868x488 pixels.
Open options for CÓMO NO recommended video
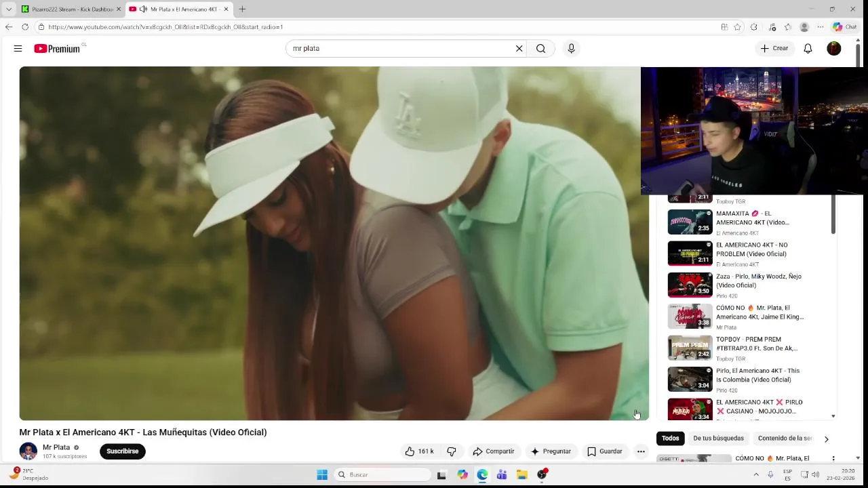(x=833, y=459)
